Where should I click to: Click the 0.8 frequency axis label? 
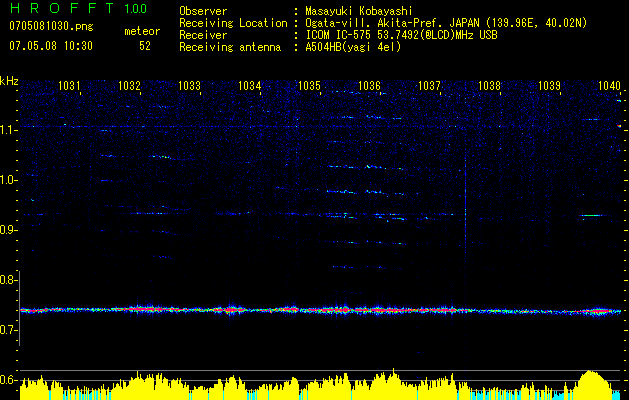coord(8,280)
